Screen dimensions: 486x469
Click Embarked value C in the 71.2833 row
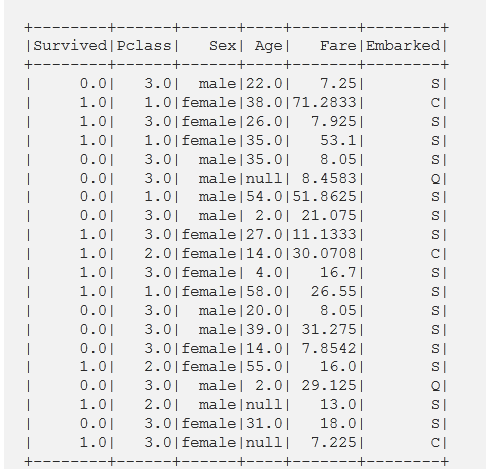[x=435, y=102]
